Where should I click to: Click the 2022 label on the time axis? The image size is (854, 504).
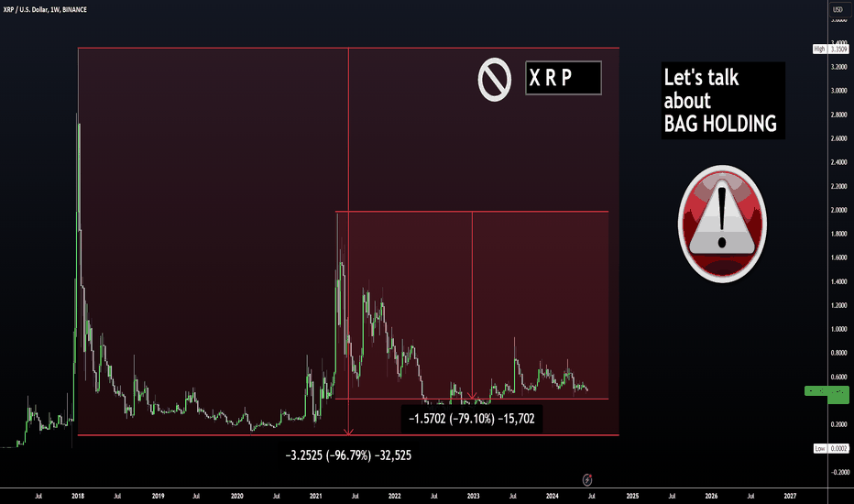[x=394, y=496]
